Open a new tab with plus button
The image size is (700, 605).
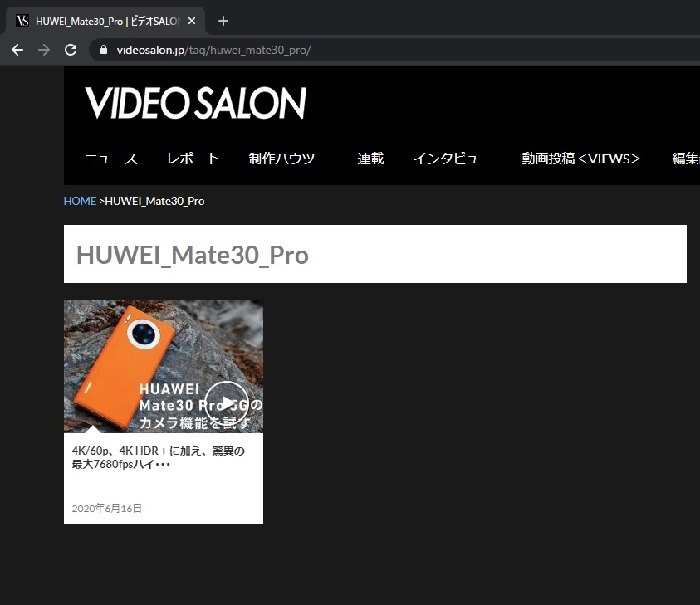click(223, 21)
